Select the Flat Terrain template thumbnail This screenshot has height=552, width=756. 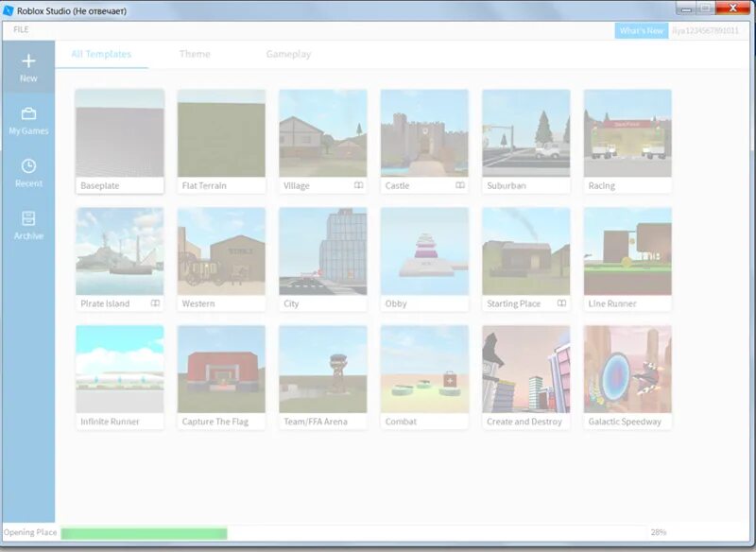coord(221,133)
